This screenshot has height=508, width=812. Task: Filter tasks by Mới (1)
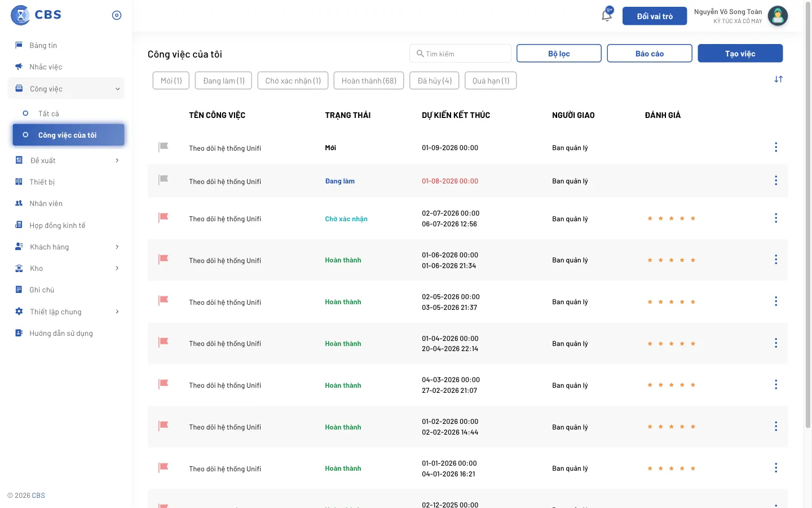(x=171, y=81)
